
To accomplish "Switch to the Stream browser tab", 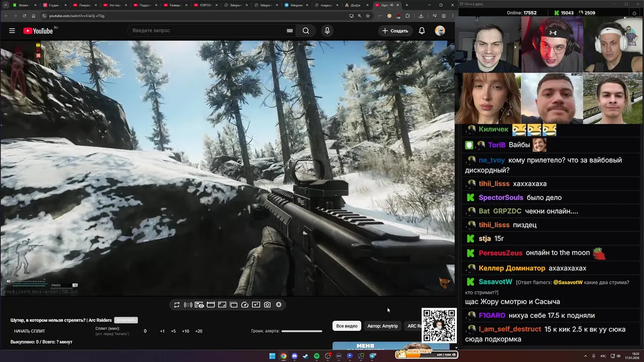I will tap(24, 5).
